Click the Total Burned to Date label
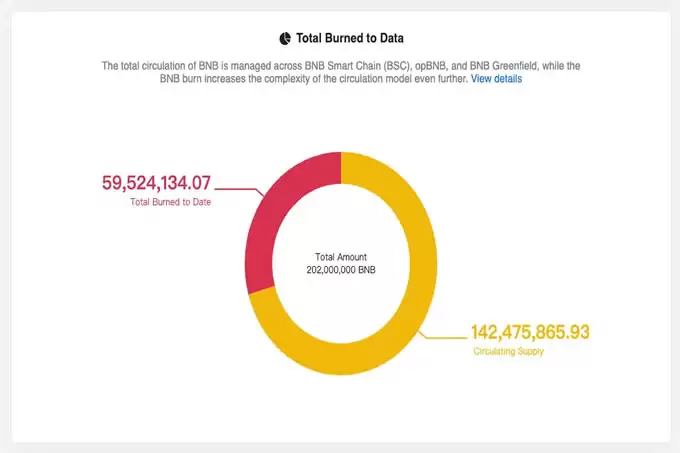 pos(171,203)
